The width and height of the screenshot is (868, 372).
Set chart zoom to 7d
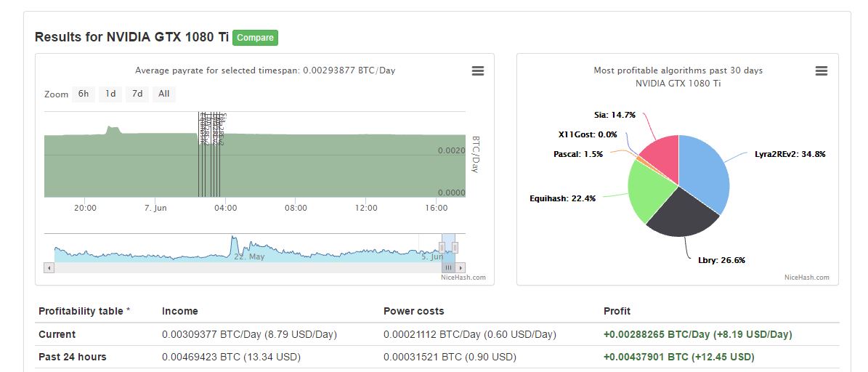[x=137, y=94]
